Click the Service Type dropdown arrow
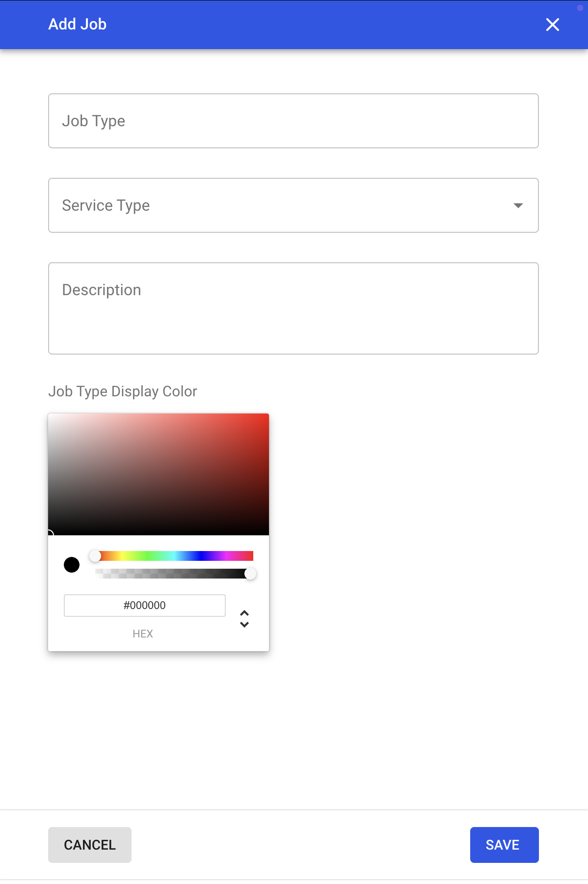The width and height of the screenshot is (588, 884). pyautogui.click(x=518, y=205)
